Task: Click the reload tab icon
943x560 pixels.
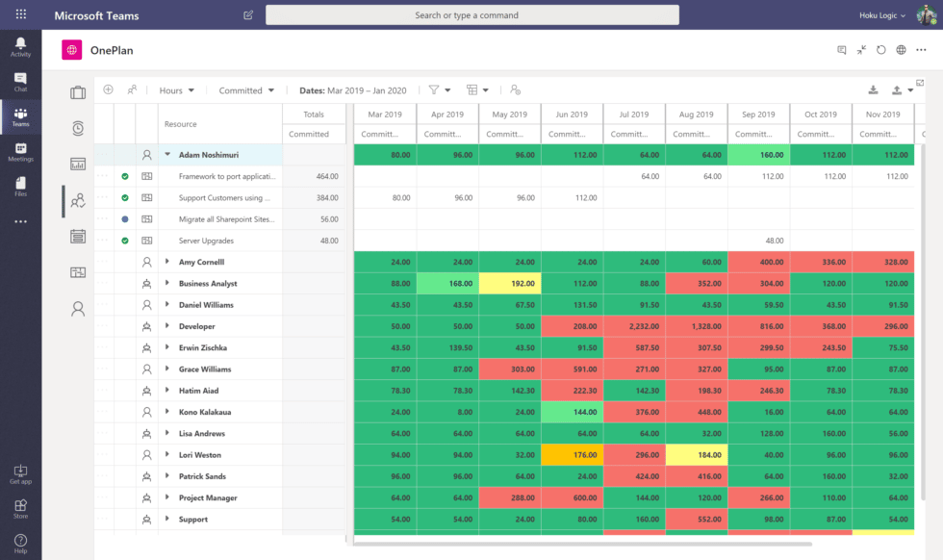Action: [880, 50]
